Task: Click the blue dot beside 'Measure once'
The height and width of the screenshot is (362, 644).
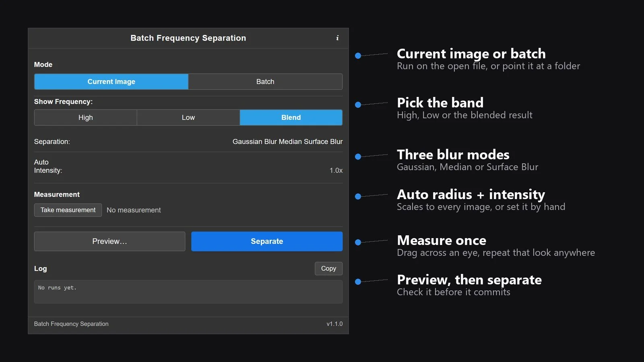Action: click(x=358, y=242)
